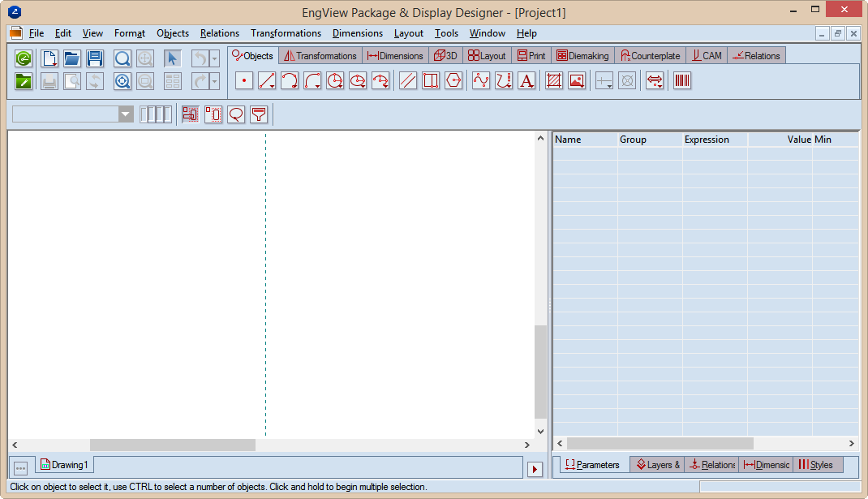Open a file with the blue folder icon
The image size is (868, 499).
[x=72, y=58]
